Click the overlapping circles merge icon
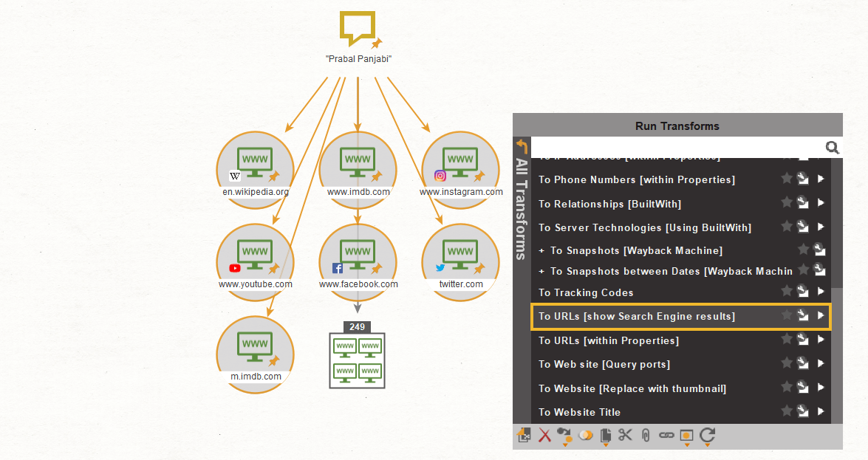This screenshot has width=868, height=460. (585, 436)
